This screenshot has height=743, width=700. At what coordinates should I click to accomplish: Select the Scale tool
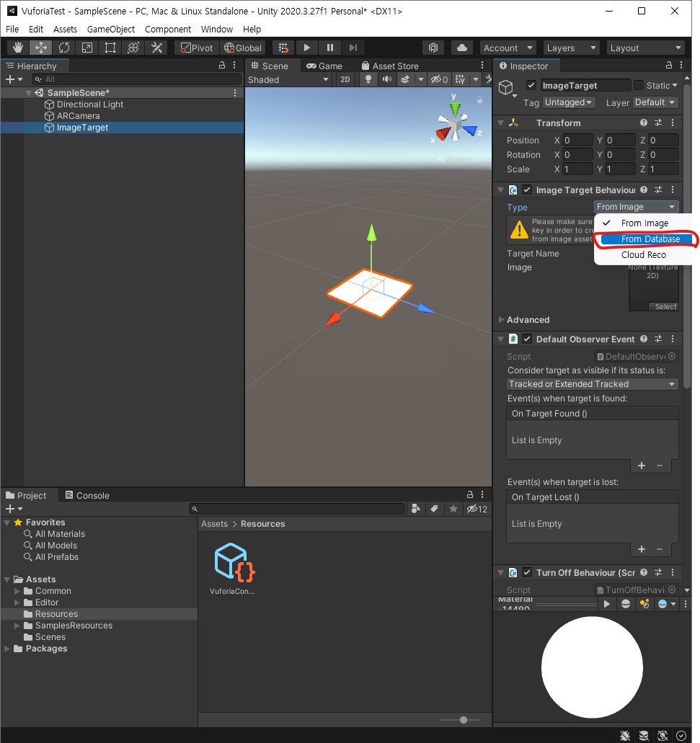point(87,48)
